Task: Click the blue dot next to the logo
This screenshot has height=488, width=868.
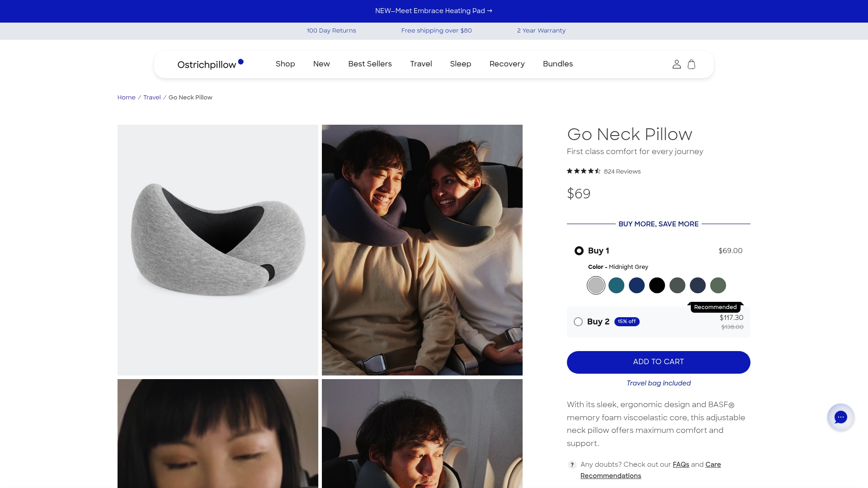Action: click(x=241, y=61)
